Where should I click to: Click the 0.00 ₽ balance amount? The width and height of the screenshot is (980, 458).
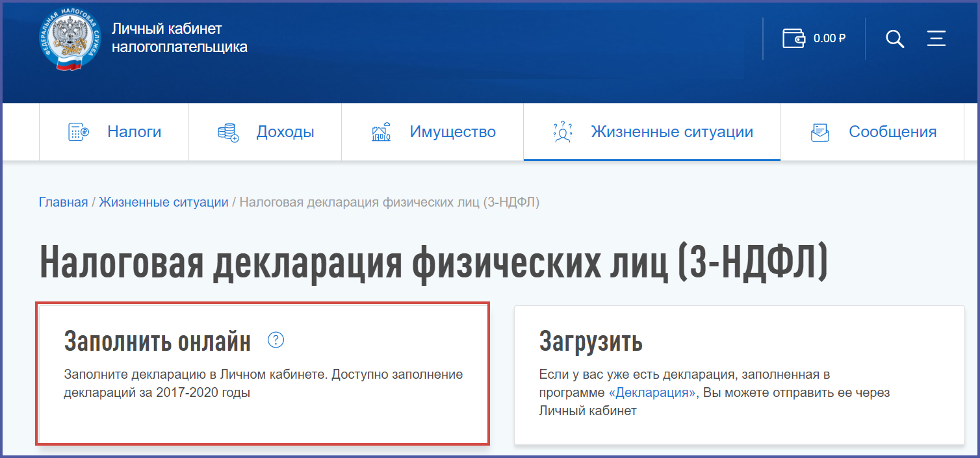point(829,38)
